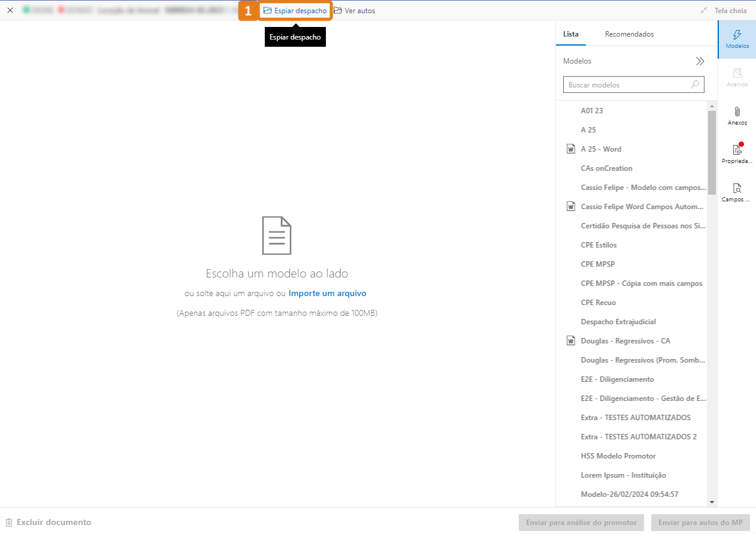
Task: Pick the HSS Modelo Promotor template
Action: [618, 456]
